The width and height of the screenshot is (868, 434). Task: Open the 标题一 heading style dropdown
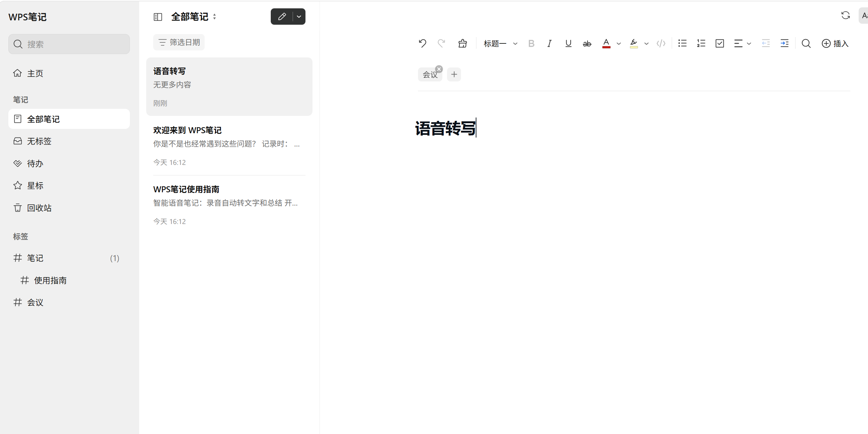click(500, 43)
